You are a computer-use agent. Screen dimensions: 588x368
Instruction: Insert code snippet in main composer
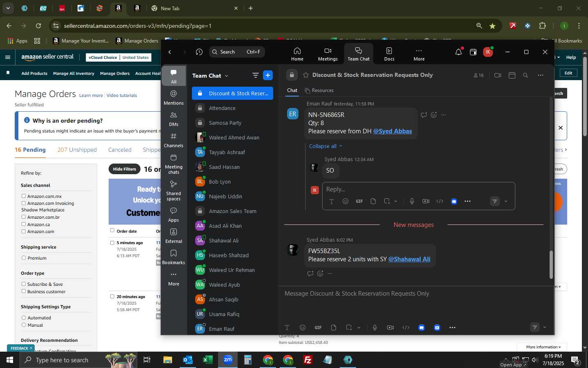click(406, 328)
